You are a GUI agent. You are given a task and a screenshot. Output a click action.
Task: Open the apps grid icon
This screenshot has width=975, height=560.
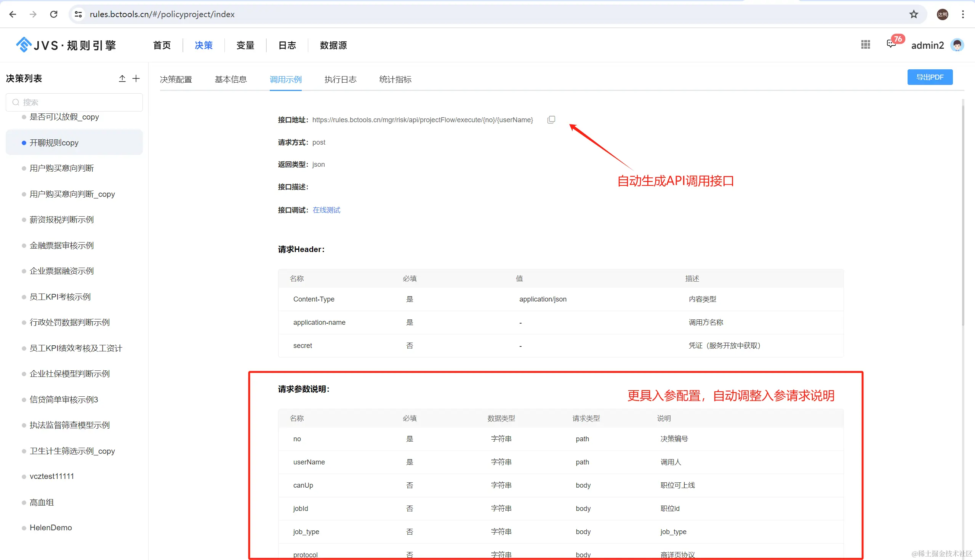coord(865,45)
